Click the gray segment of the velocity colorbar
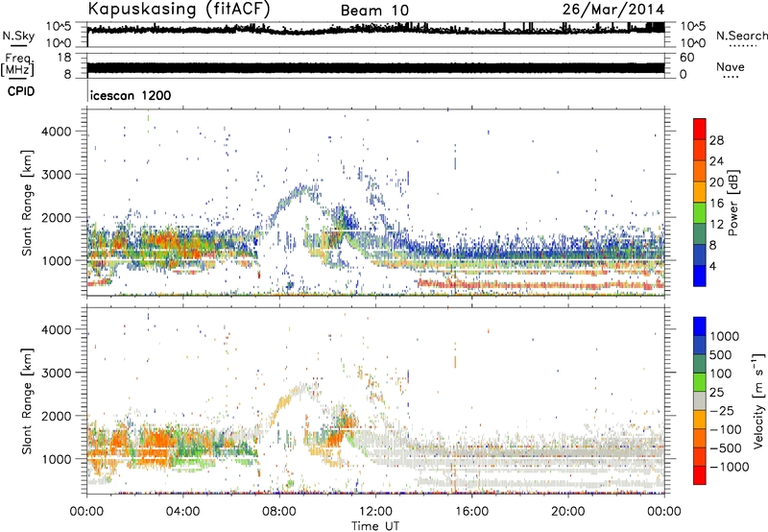768x532 pixels. click(x=700, y=401)
